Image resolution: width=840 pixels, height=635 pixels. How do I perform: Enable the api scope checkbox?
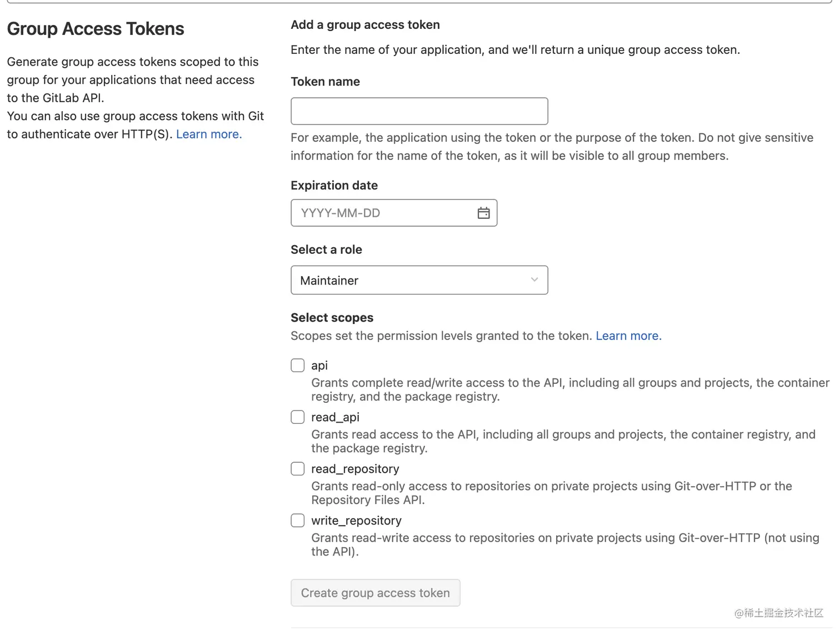pos(298,366)
